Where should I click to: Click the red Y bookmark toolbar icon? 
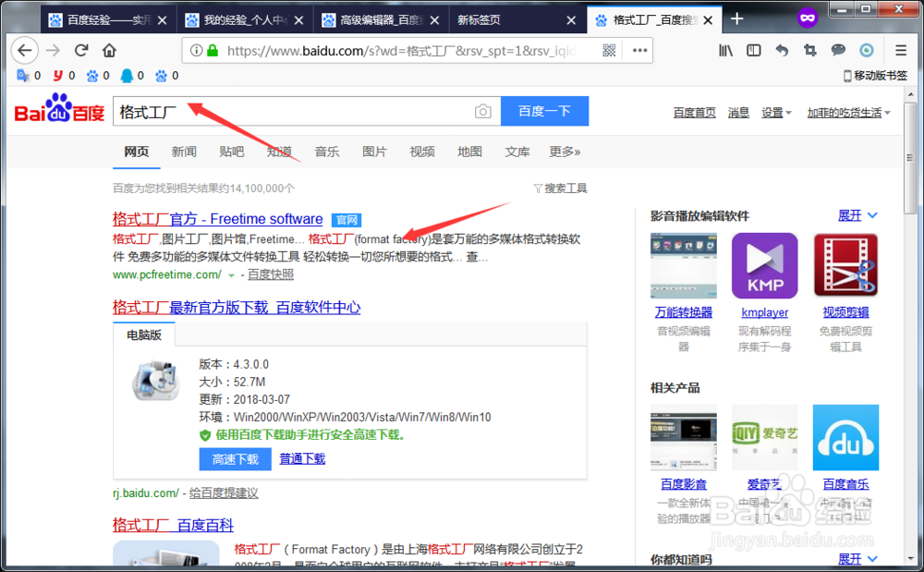click(57, 76)
